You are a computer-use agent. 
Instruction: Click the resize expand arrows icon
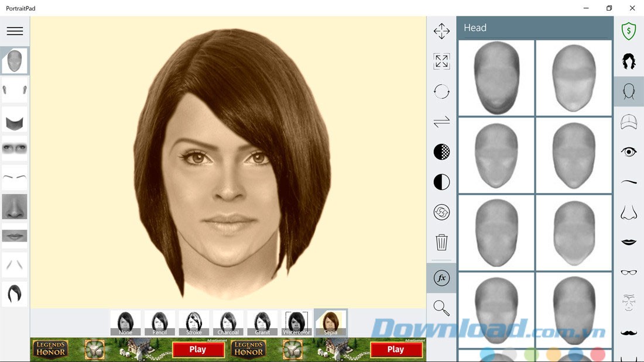(x=441, y=61)
